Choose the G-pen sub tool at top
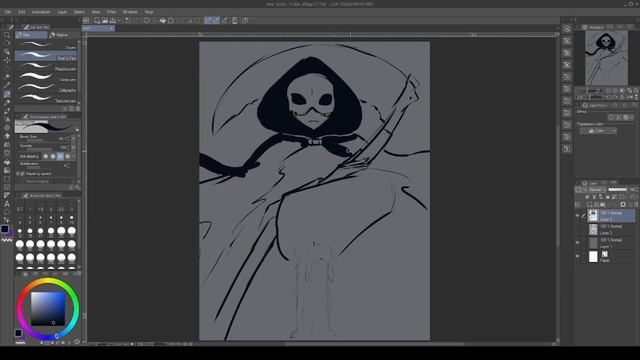640x360 pixels. (x=46, y=45)
